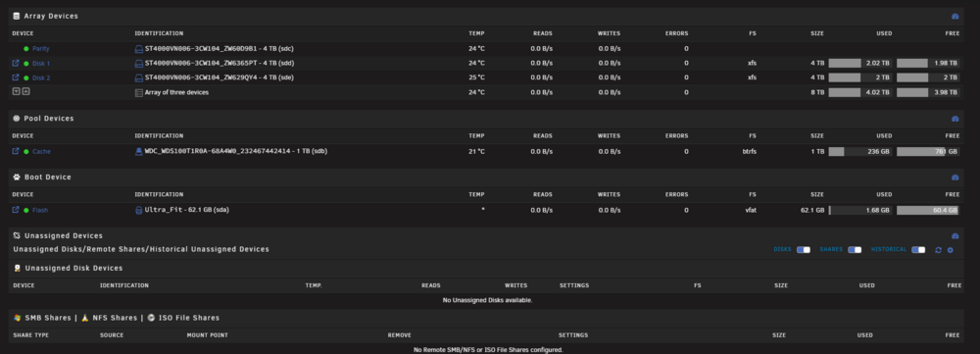Click the SMB Shares Windows icon
This screenshot has height=354, width=980.
click(x=17, y=318)
